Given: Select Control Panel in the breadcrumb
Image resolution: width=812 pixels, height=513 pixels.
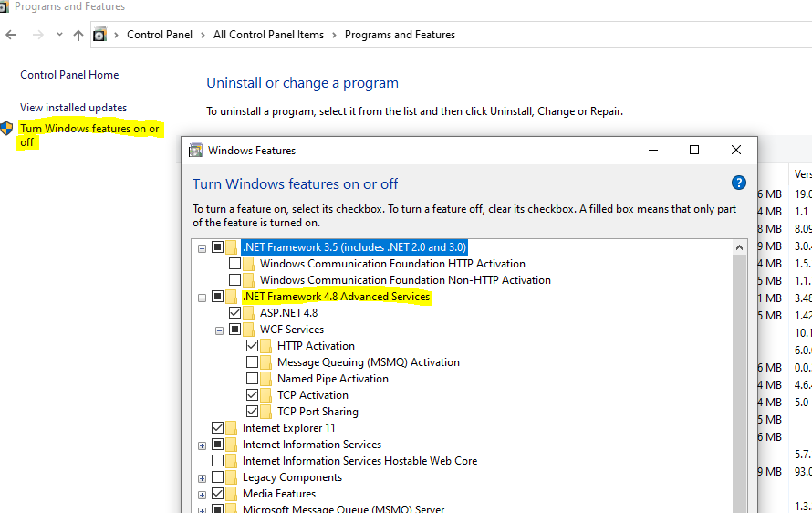Looking at the screenshot, I should 160,35.
